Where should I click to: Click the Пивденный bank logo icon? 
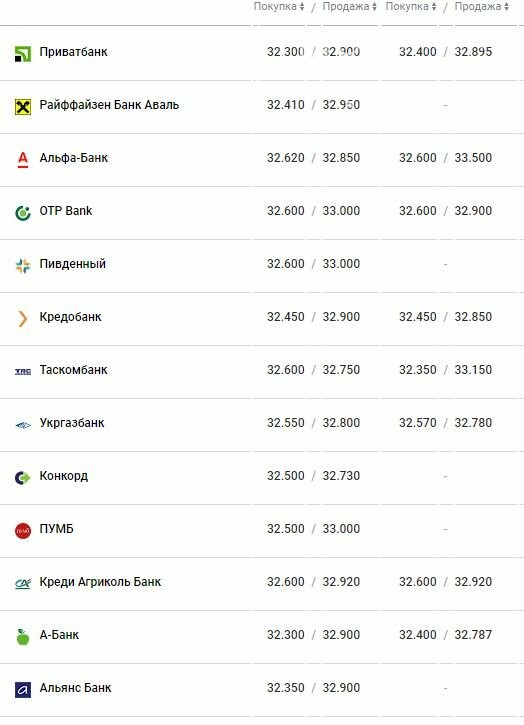pyautogui.click(x=23, y=266)
